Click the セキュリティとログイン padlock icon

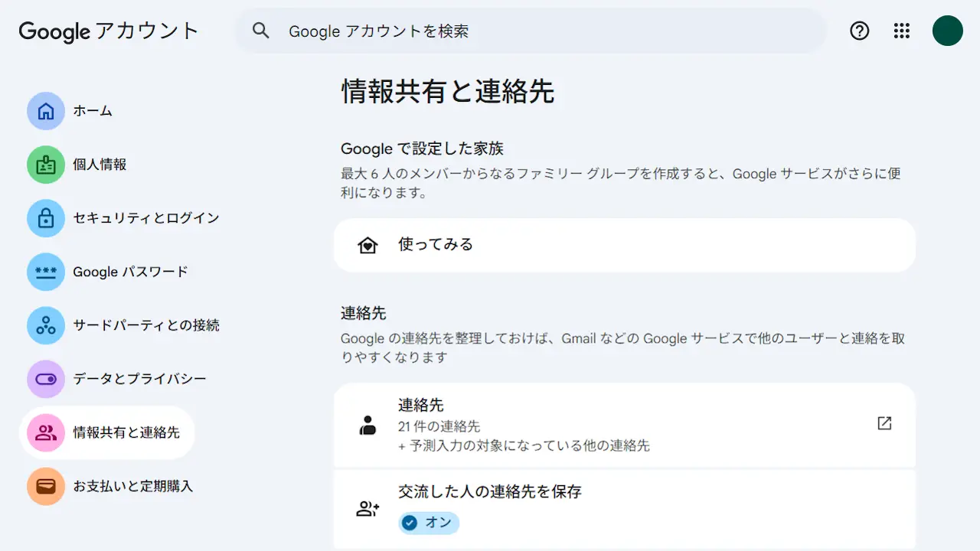point(46,218)
